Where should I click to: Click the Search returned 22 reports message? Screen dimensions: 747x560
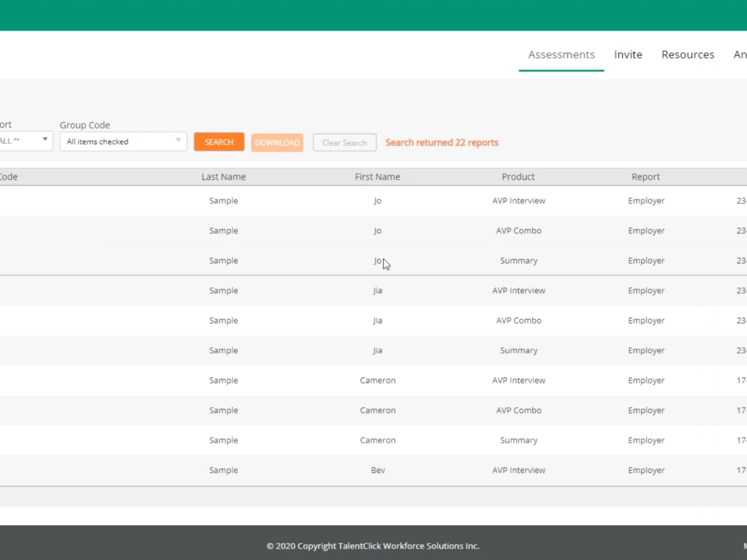(441, 142)
